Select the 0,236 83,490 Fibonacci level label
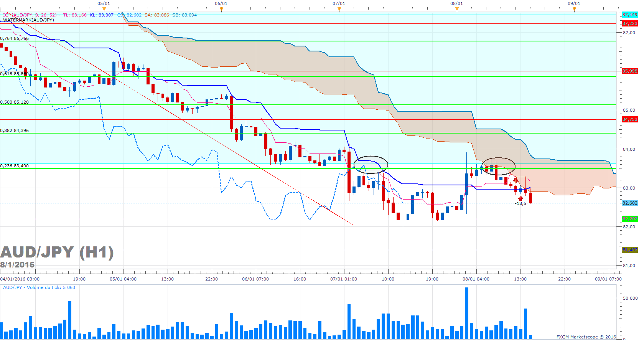644x340 pixels. click(x=15, y=166)
